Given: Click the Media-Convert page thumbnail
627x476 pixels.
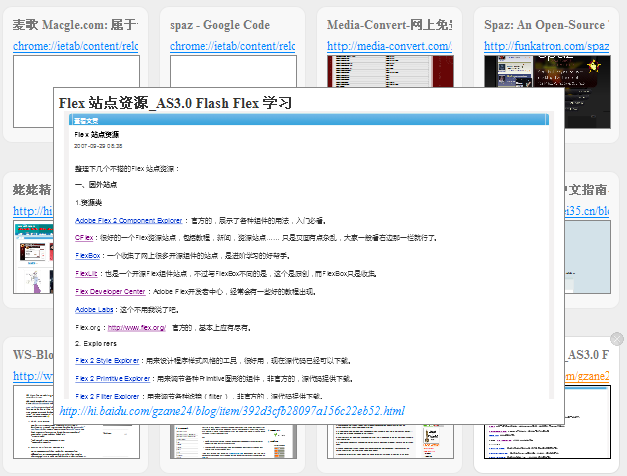Looking at the screenshot, I should click(x=390, y=71).
